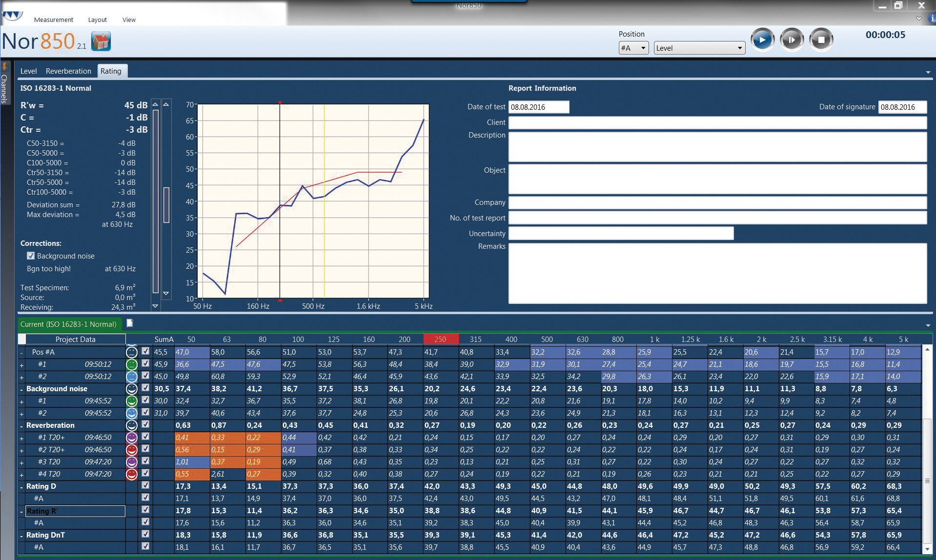Click the new document icon beside Current tab
Image resolution: width=936 pixels, height=560 pixels.
click(130, 323)
